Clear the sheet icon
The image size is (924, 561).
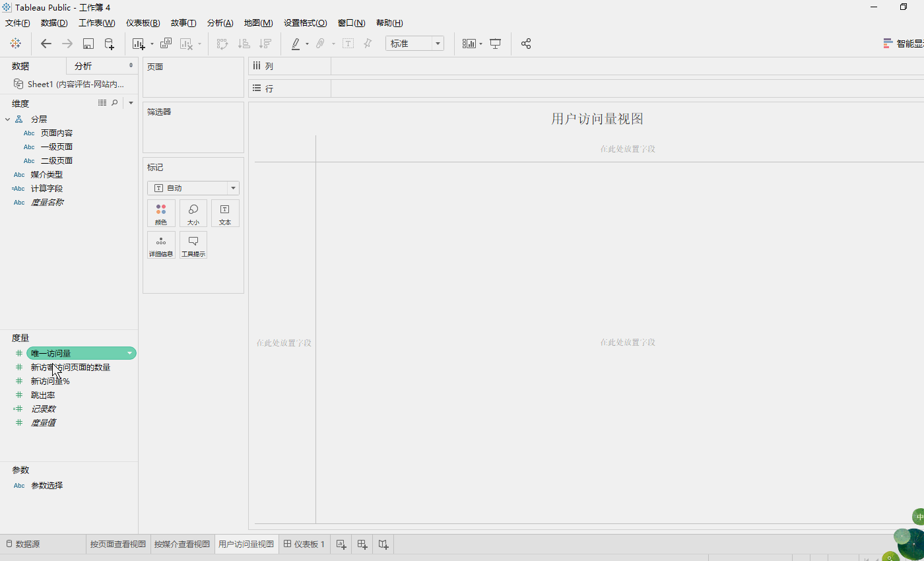tap(186, 44)
